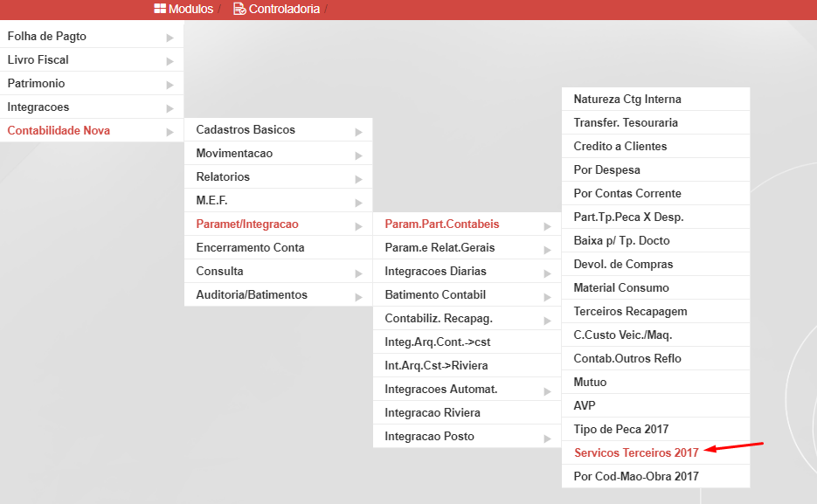Expand the Livro Fiscal menu

pos(92,59)
